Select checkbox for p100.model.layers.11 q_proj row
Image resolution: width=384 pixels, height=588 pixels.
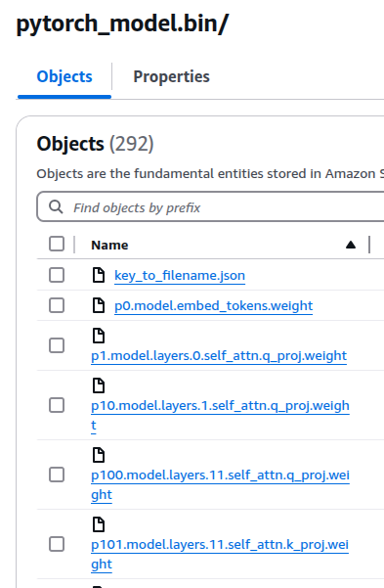(x=57, y=475)
